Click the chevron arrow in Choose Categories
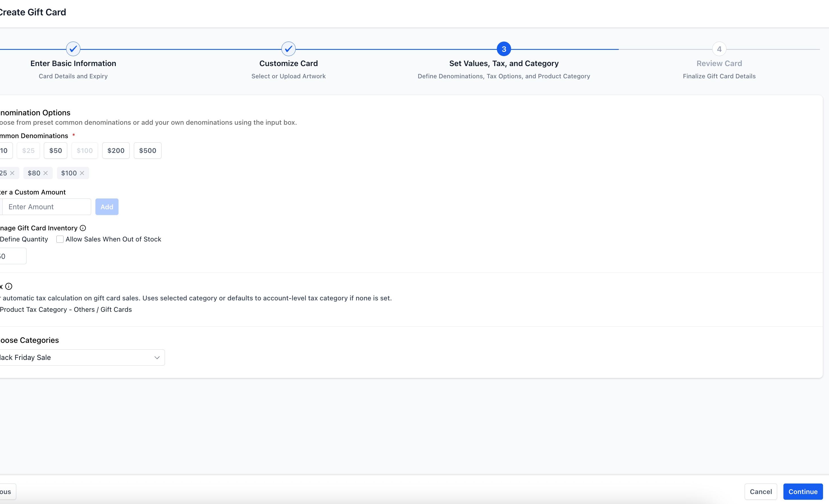This screenshot has height=504, width=829. (157, 357)
